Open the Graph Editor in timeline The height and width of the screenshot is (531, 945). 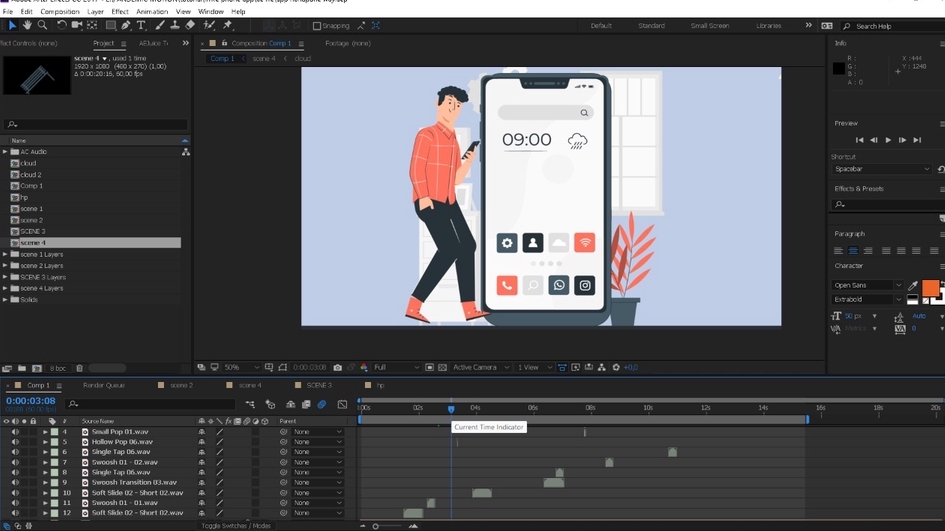click(x=342, y=404)
